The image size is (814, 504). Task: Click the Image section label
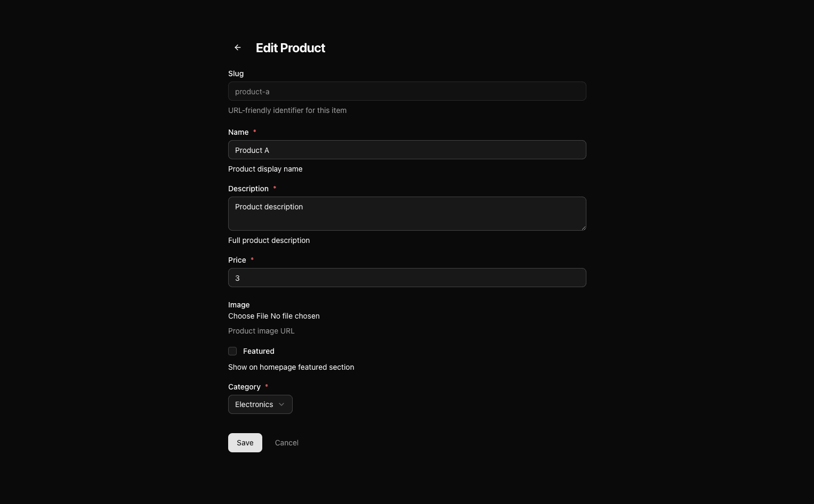coord(239,305)
